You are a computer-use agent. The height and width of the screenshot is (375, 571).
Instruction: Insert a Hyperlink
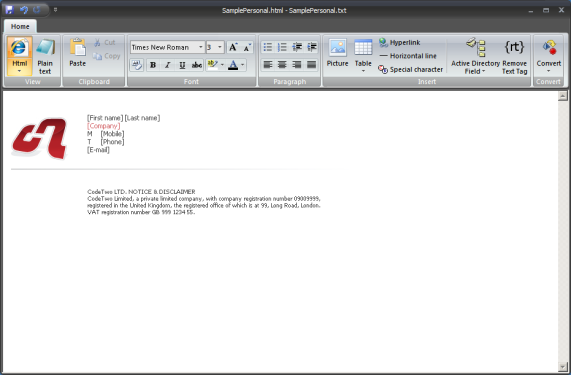pyautogui.click(x=399, y=43)
